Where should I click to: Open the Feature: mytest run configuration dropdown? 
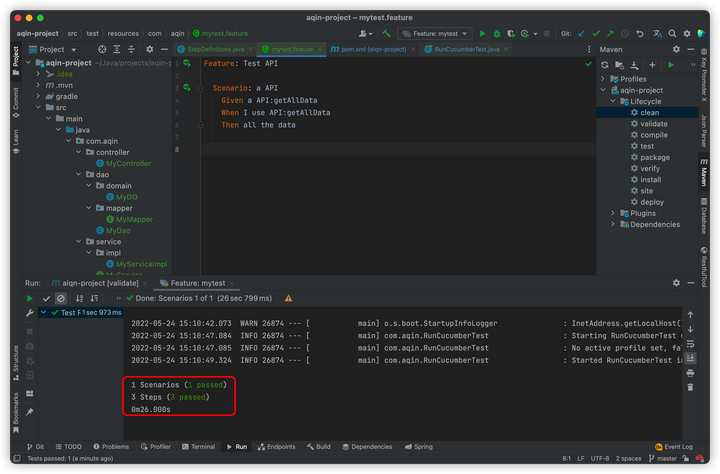point(435,33)
